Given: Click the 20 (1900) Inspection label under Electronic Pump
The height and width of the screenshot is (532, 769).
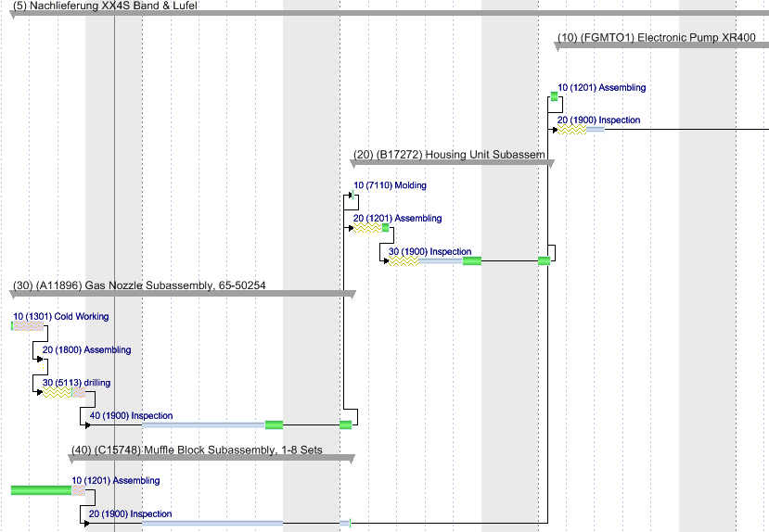Looking at the screenshot, I should coord(598,120).
